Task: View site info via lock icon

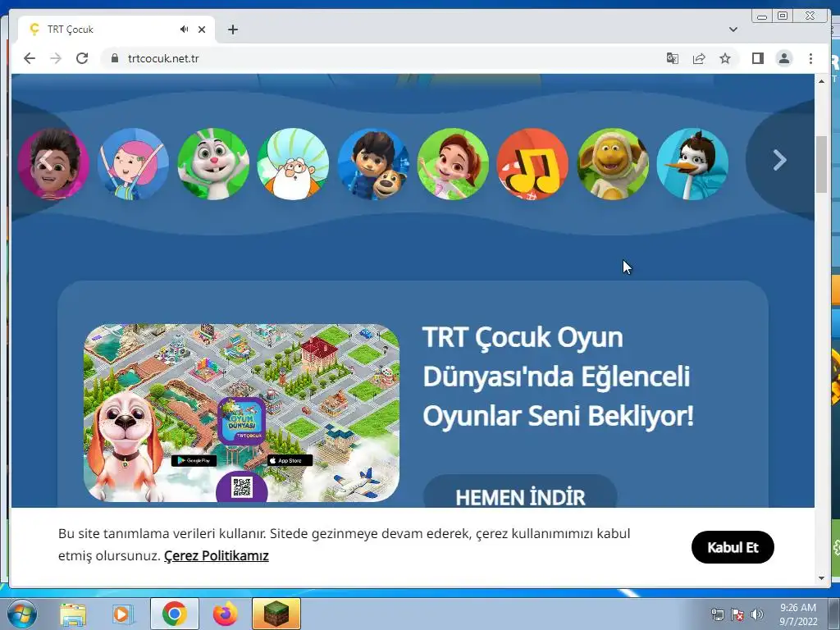Action: (x=114, y=58)
